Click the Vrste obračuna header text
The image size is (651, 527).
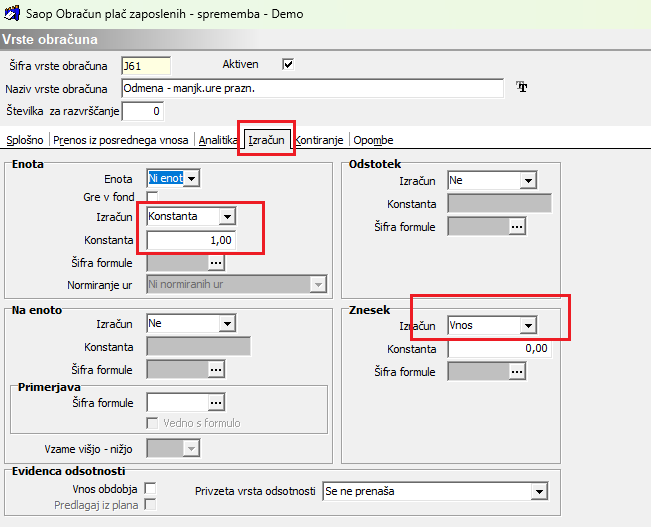pyautogui.click(x=50, y=39)
